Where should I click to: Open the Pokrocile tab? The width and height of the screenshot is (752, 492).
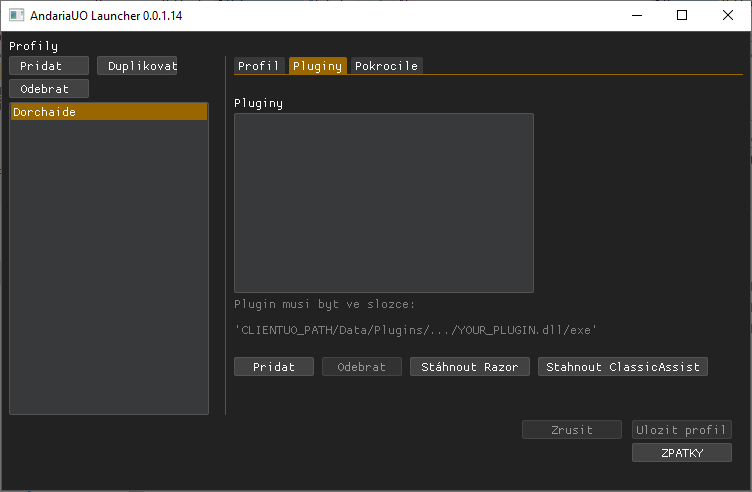point(385,66)
